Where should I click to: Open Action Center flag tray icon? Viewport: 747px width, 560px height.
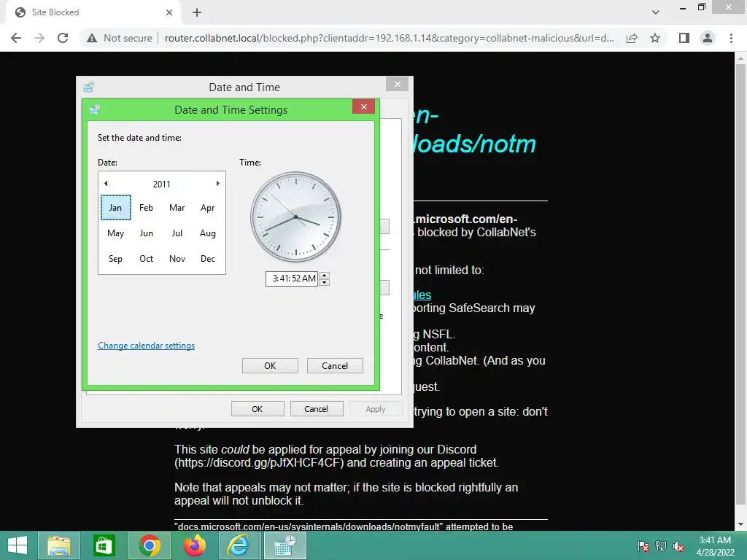point(643,546)
